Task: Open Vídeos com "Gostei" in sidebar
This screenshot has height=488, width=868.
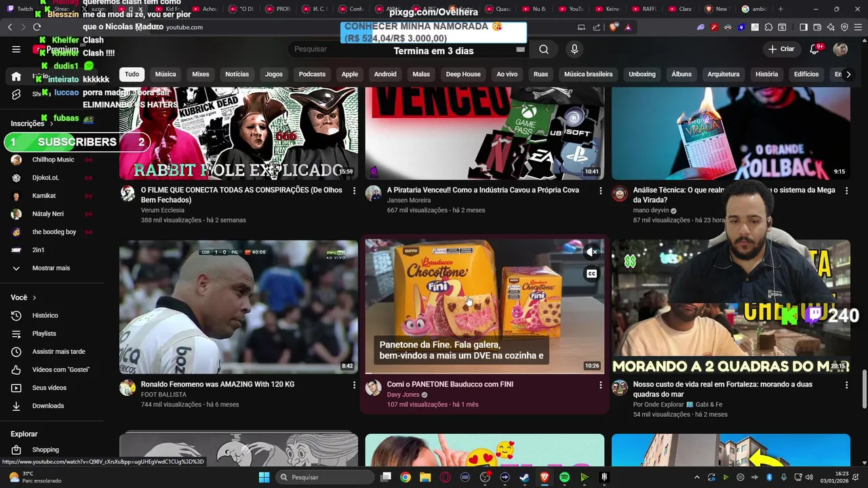Action: tap(52, 369)
